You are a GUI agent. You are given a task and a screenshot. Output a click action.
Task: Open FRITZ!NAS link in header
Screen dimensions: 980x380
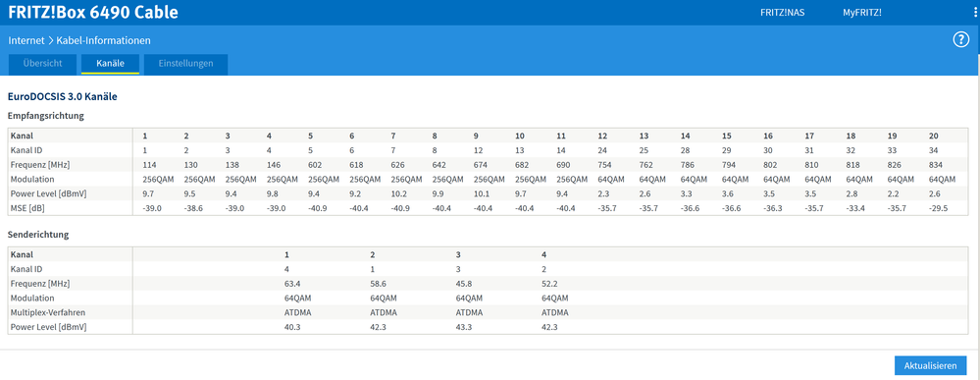tap(782, 13)
